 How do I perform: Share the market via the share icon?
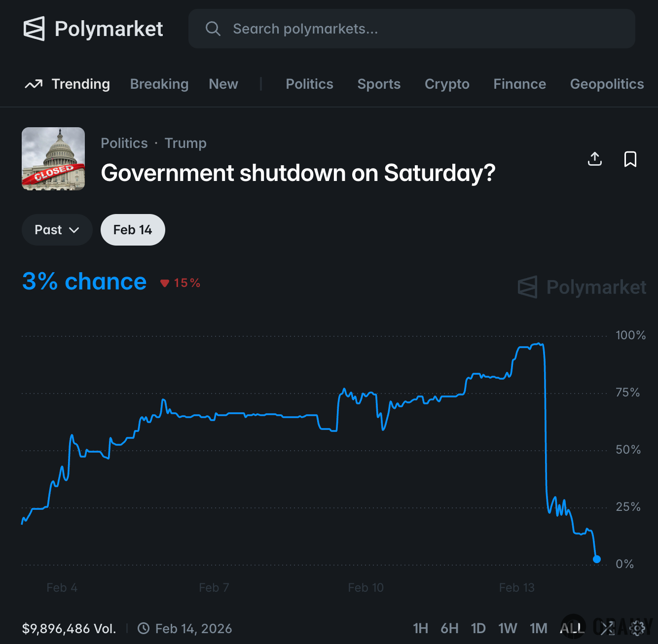[x=595, y=159]
